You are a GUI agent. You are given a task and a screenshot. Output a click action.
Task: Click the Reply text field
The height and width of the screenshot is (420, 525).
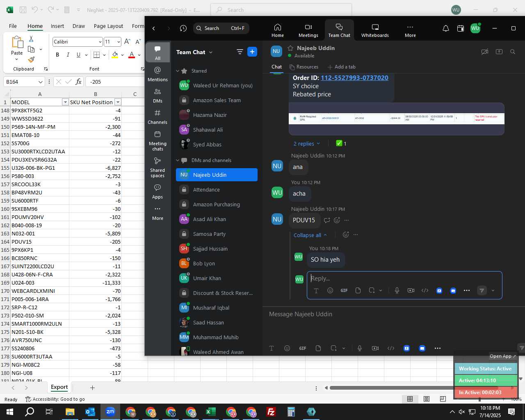[404, 278]
